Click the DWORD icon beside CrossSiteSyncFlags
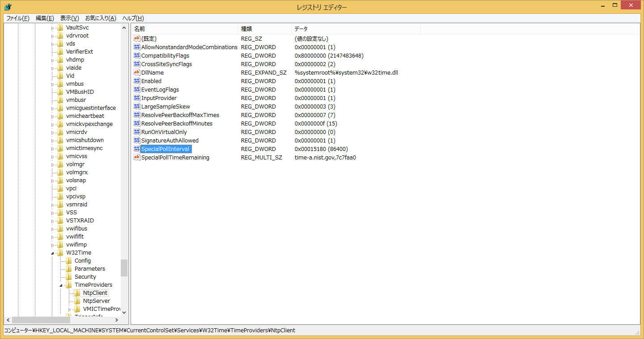644x339 pixels. click(x=137, y=64)
